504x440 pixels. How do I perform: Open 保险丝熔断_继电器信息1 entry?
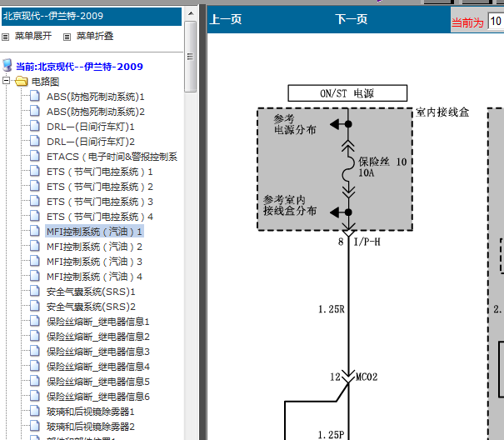pyautogui.click(x=98, y=322)
